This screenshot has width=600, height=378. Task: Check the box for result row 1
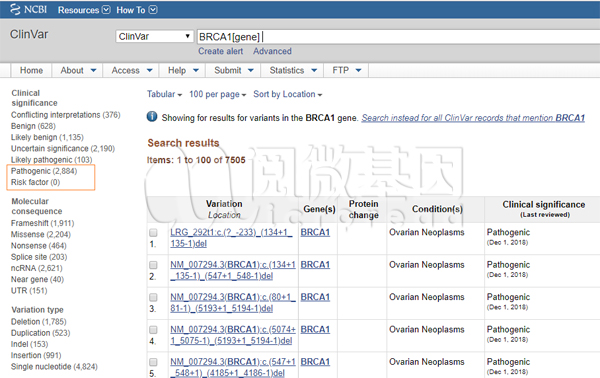(x=153, y=233)
